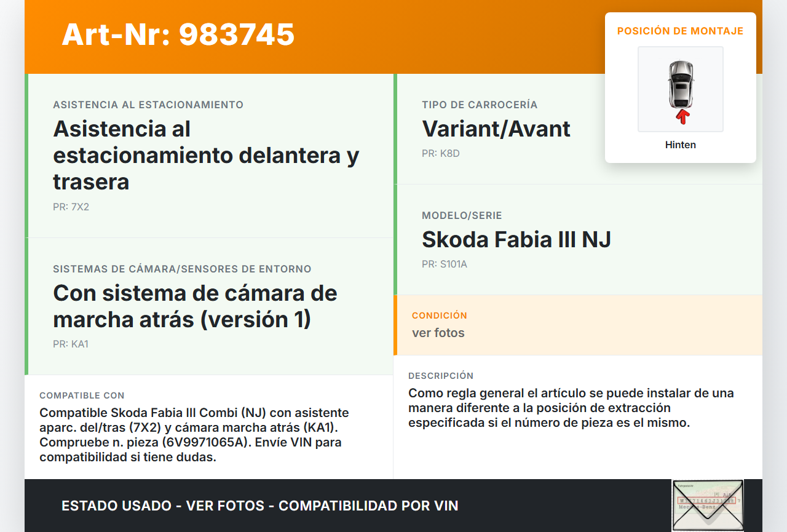Click 'SISTEMAS DE CÁMARA/SENSORES DE ENTORNO' label

[182, 269]
